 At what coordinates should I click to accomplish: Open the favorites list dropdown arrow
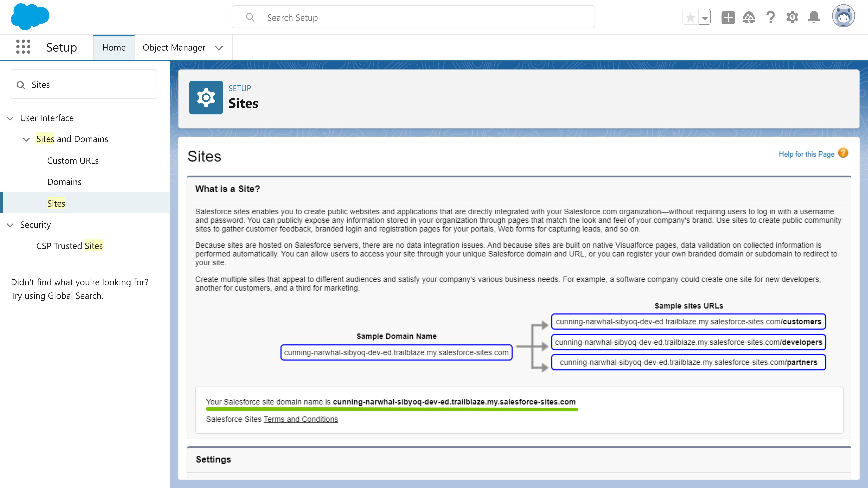pos(705,17)
